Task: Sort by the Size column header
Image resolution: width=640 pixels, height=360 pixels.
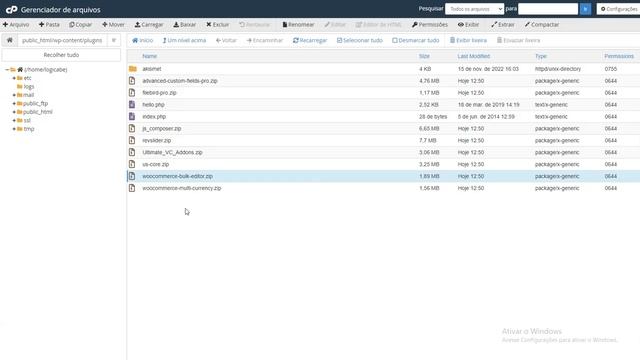Action: coord(424,56)
